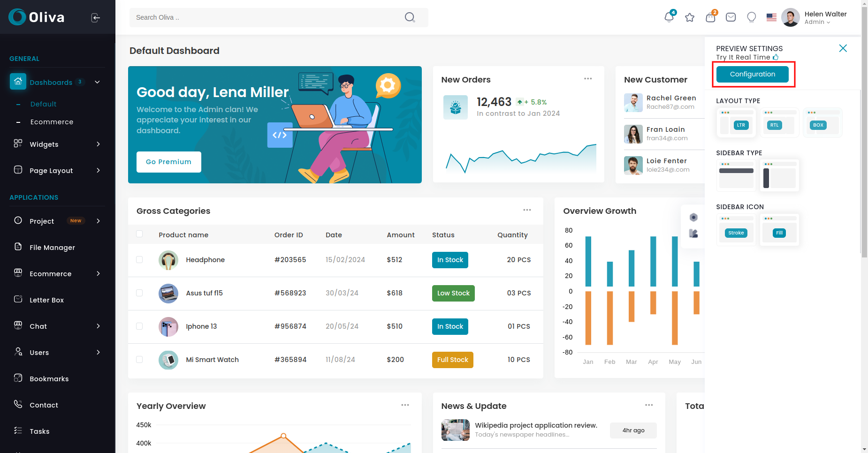Click the Configuration button
The height and width of the screenshot is (453, 868).
[753, 74]
